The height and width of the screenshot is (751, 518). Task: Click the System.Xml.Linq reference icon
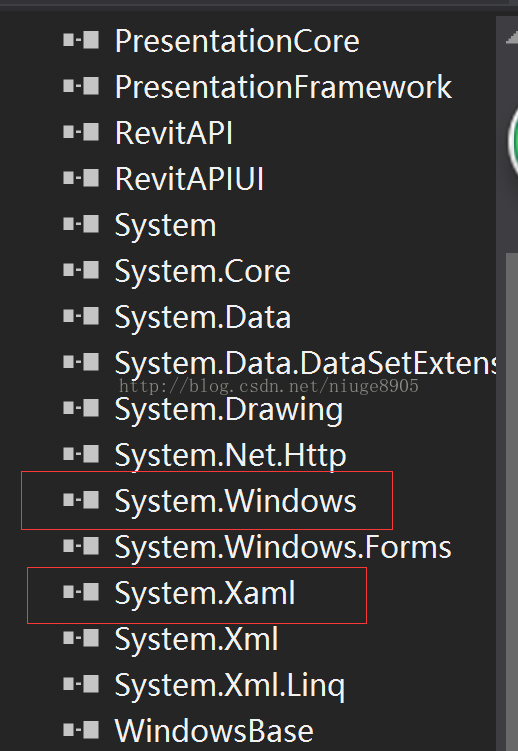pyautogui.click(x=81, y=684)
